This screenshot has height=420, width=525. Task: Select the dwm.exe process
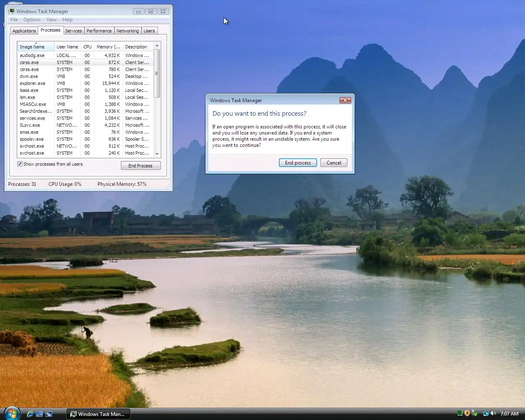pyautogui.click(x=85, y=76)
